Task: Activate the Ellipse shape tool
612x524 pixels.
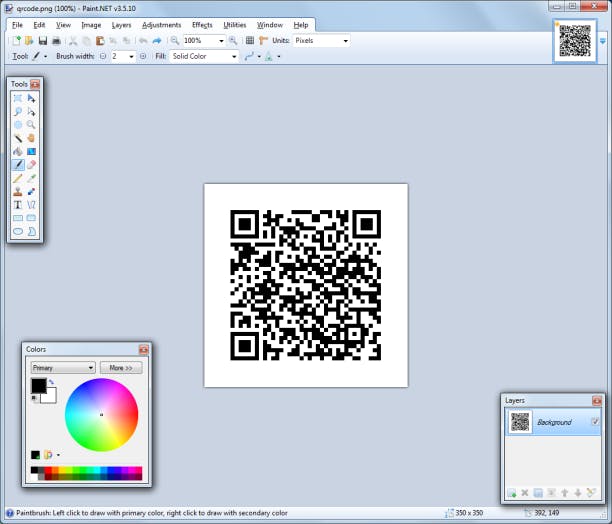Action: [x=18, y=230]
